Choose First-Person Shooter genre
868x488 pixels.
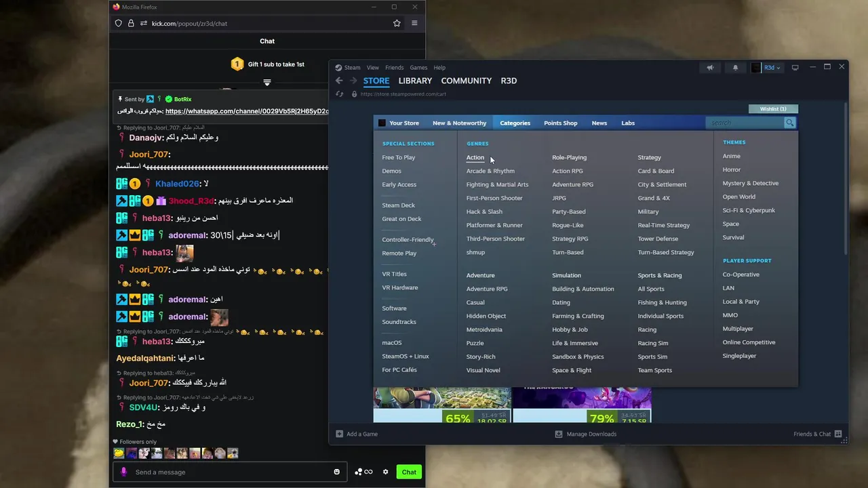pos(494,198)
